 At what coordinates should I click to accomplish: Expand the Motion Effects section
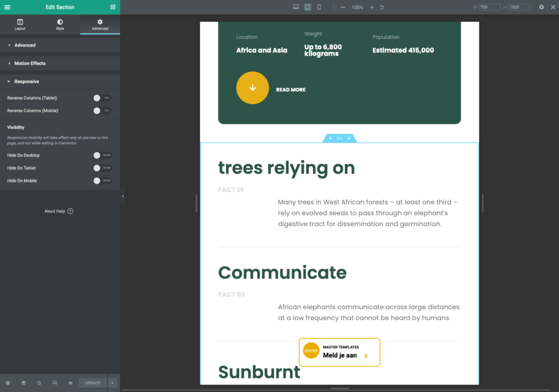(x=29, y=63)
